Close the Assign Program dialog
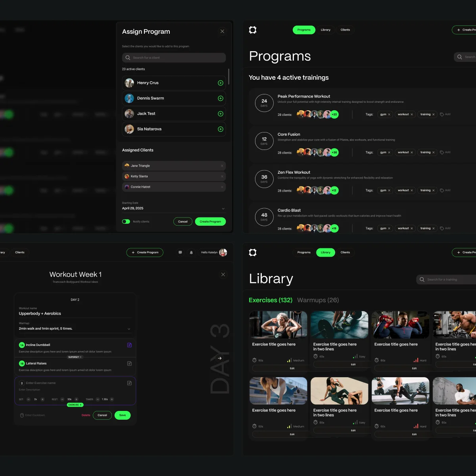476x476 pixels. [x=222, y=31]
